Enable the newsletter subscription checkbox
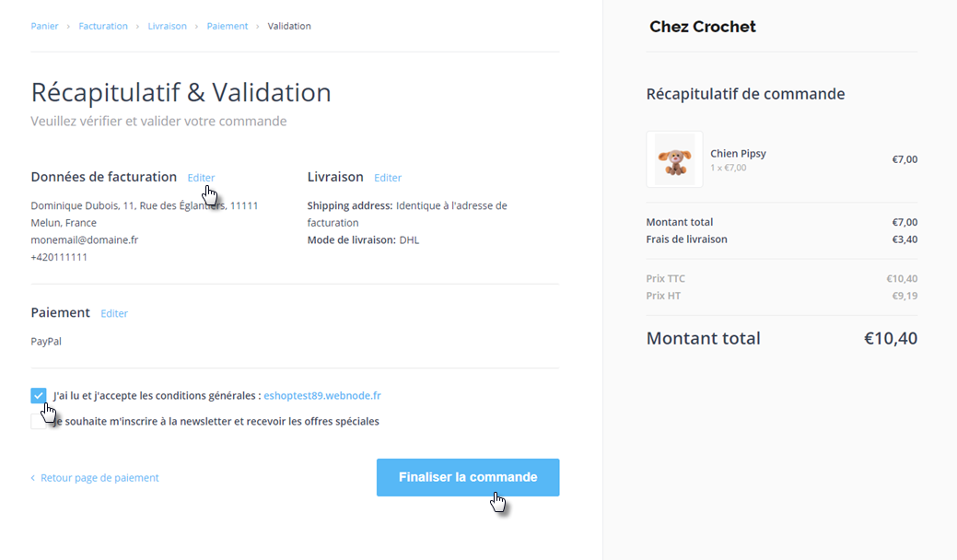The width and height of the screenshot is (957, 560). click(37, 422)
